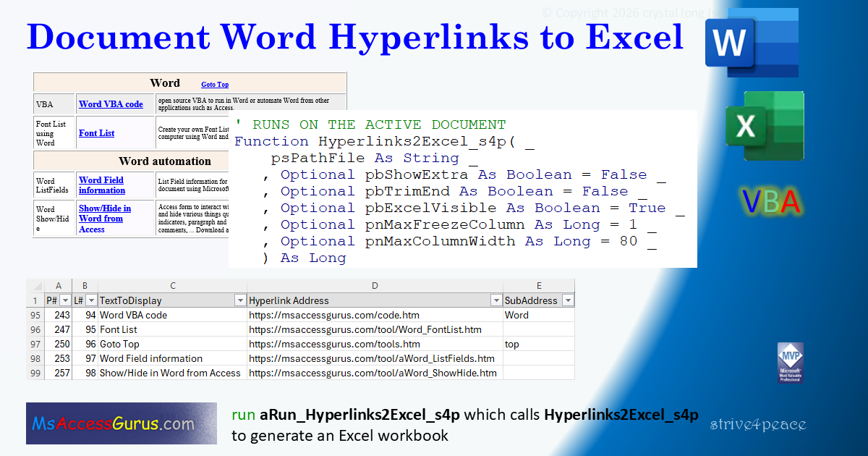Open the TextToDisplay column filter dropdown
The image size is (868, 456).
pos(240,300)
